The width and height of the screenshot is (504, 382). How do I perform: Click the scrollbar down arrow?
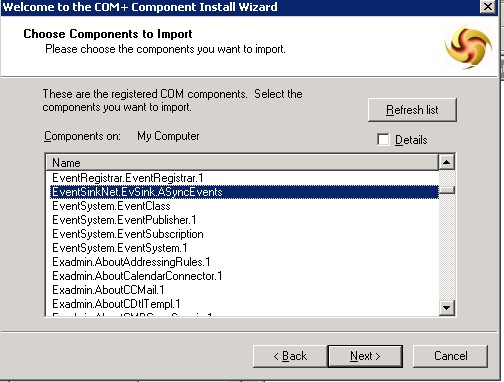tap(447, 307)
